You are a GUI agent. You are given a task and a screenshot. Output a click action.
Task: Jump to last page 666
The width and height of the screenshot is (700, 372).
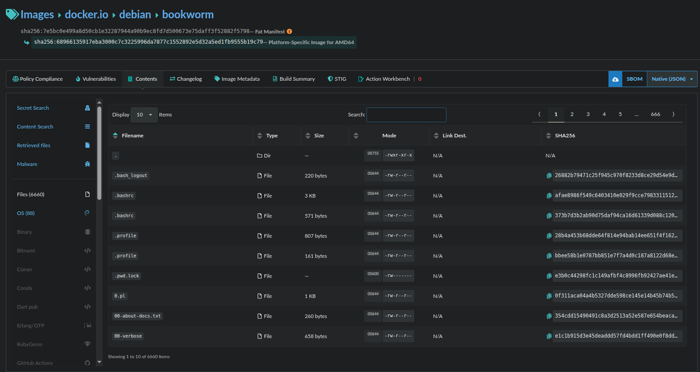click(x=655, y=114)
